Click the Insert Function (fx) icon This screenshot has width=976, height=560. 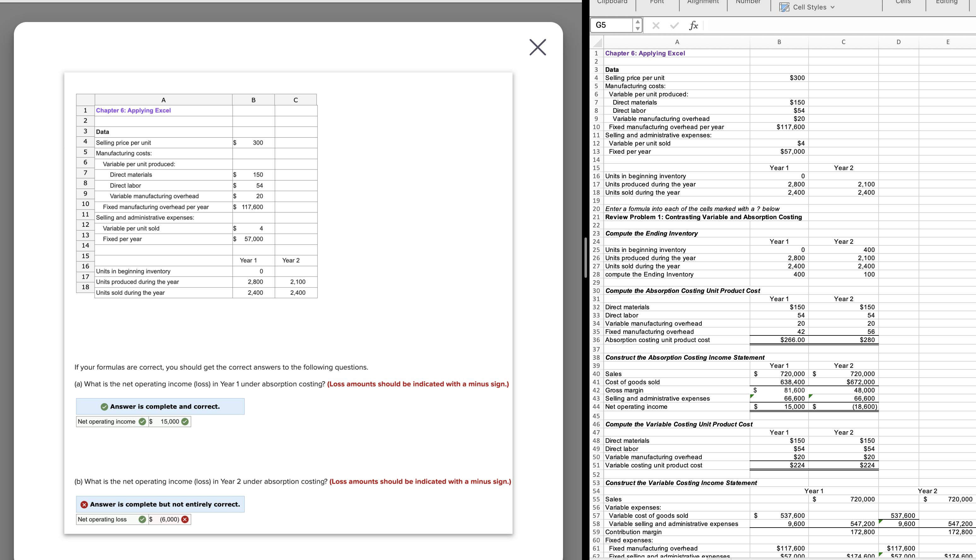tap(694, 26)
